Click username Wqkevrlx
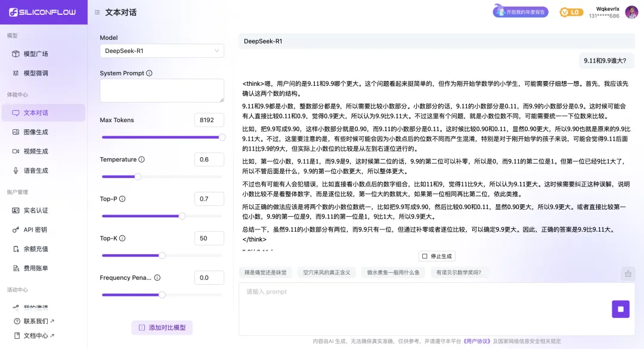 [608, 9]
